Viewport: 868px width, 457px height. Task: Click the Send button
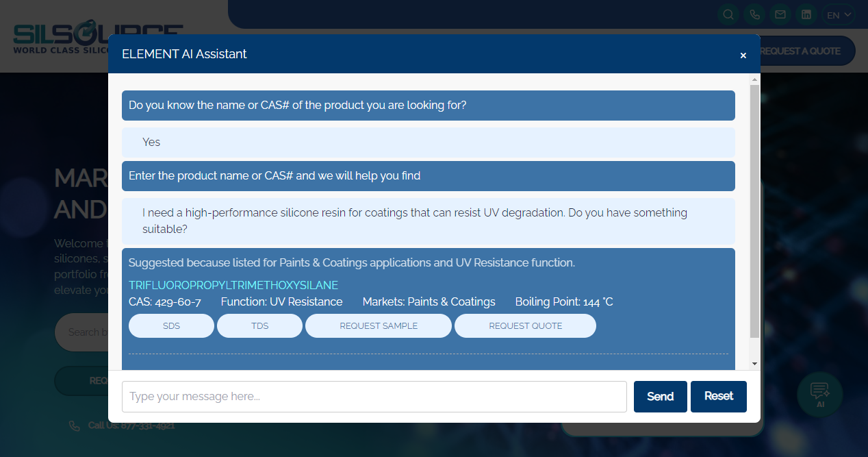point(660,397)
